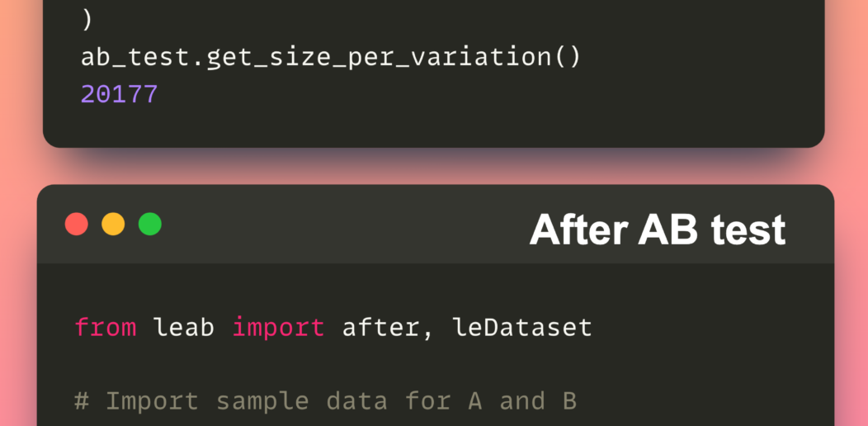
Task: Select the 'After AB test' window title
Action: click(x=657, y=229)
